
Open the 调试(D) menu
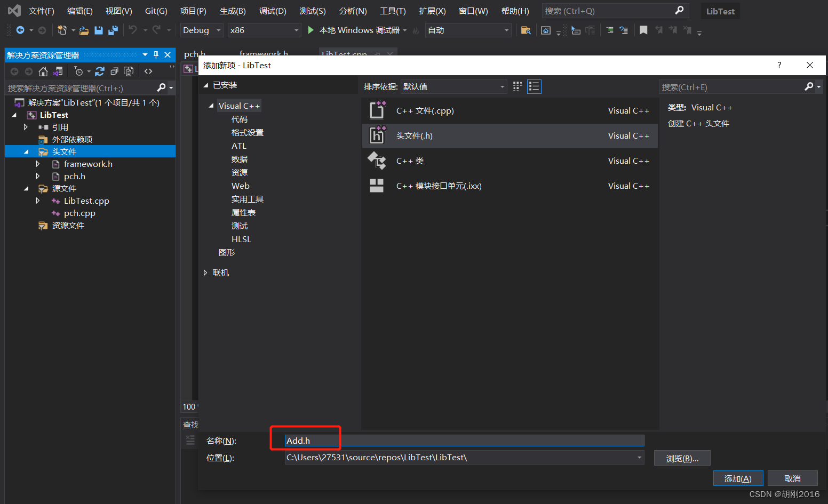pos(273,11)
